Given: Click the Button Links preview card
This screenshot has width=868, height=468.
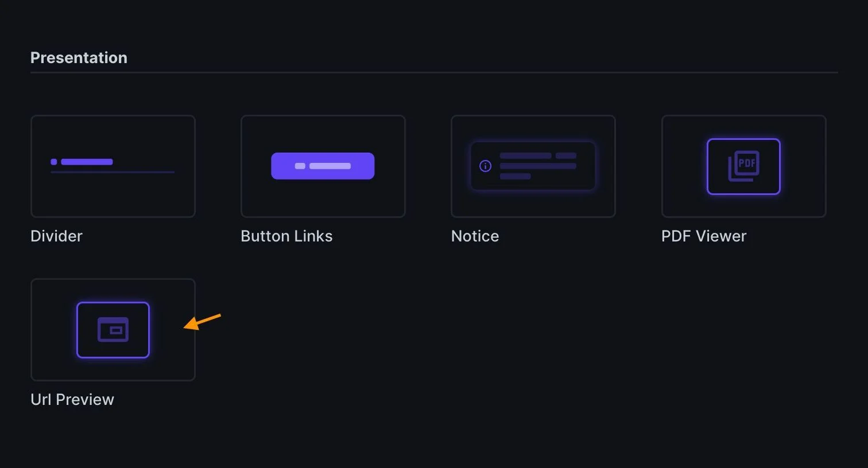Looking at the screenshot, I should tap(323, 166).
